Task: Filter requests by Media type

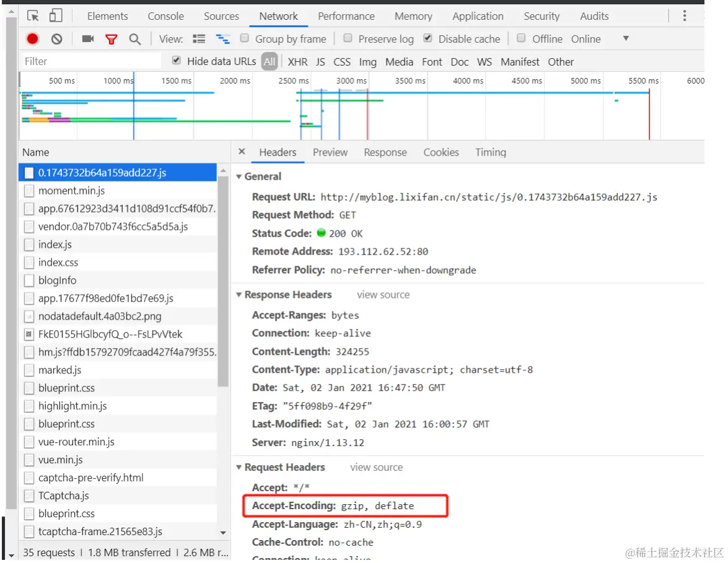Action: coord(399,62)
